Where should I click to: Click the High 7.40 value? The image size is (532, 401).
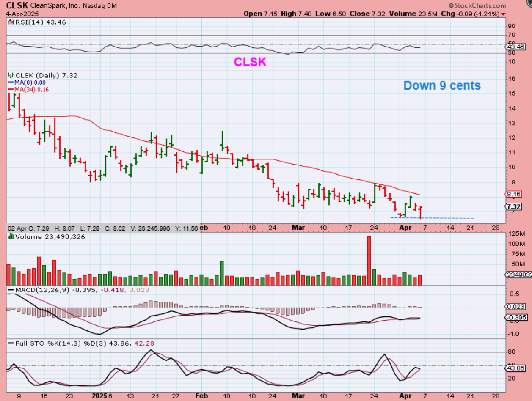[296, 14]
